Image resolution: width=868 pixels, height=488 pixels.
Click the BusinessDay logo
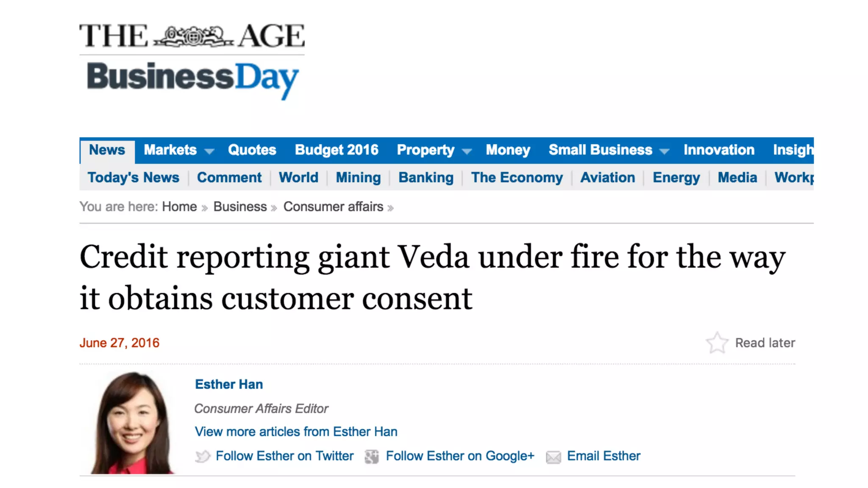pyautogui.click(x=192, y=79)
